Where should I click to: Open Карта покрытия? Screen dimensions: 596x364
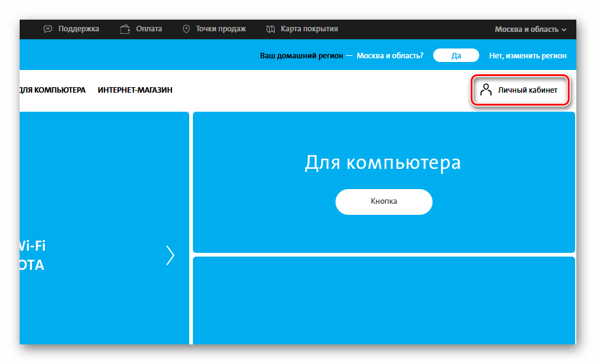[310, 29]
